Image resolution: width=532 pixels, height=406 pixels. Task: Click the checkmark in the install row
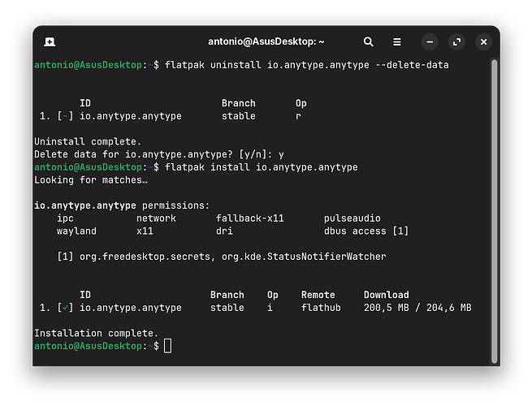[66, 308]
